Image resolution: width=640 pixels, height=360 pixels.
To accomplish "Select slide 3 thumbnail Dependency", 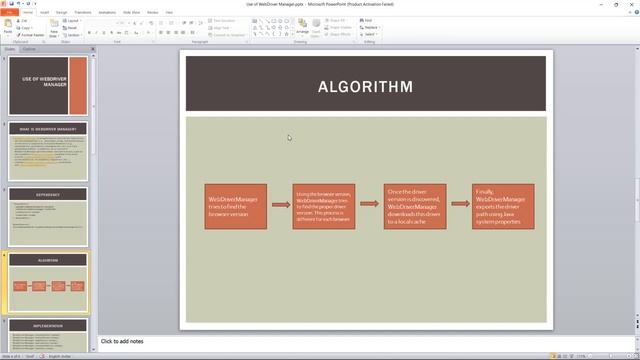I will (48, 217).
